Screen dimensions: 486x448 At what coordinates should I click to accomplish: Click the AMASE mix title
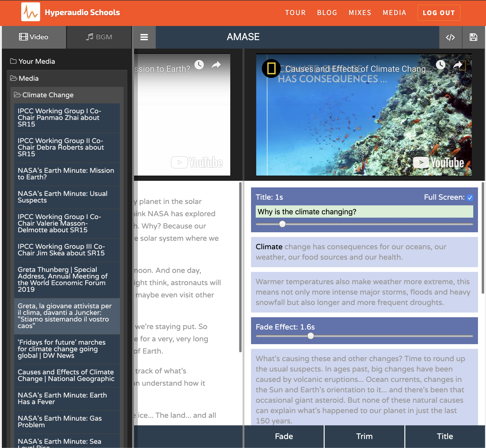[243, 37]
